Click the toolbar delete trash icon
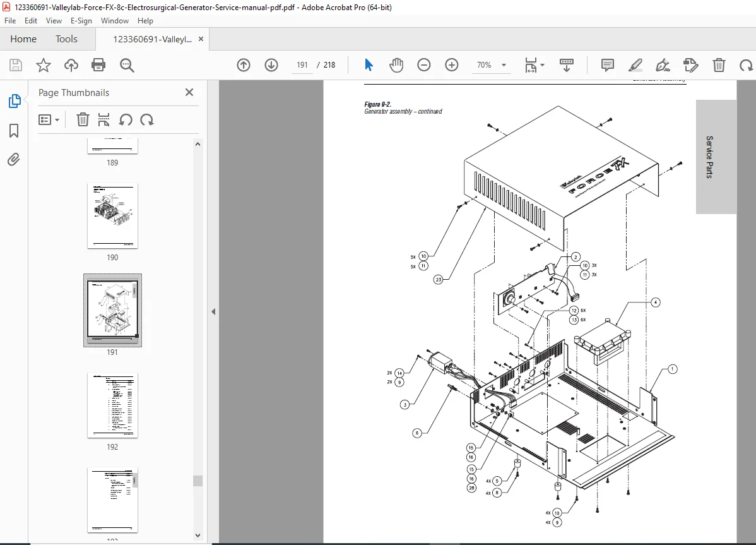This screenshot has width=756, height=545. (719, 65)
